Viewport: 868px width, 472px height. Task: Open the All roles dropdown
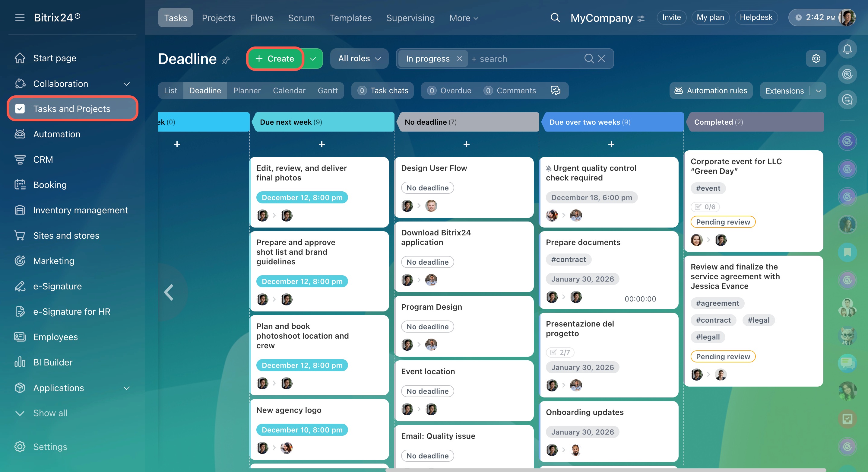tap(359, 59)
